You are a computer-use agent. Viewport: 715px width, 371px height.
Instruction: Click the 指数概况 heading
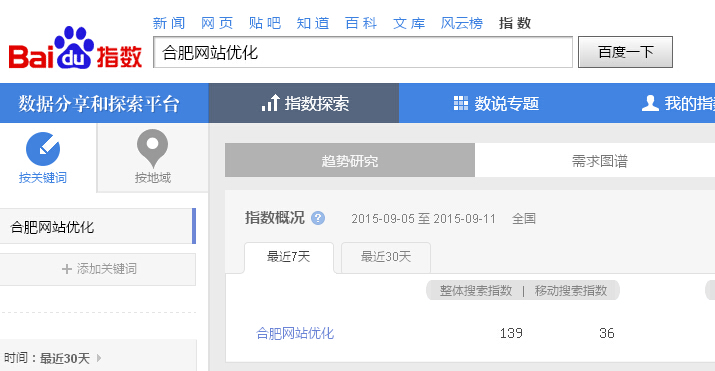pos(275,218)
